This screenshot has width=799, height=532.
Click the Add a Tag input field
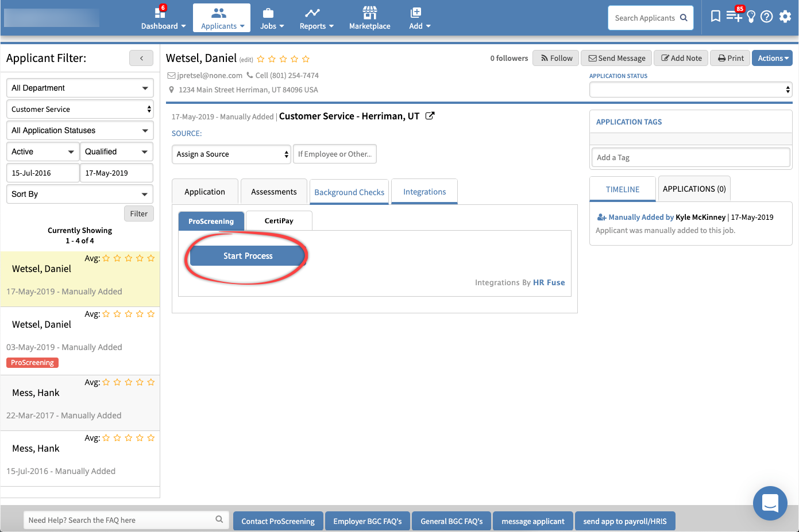point(690,157)
